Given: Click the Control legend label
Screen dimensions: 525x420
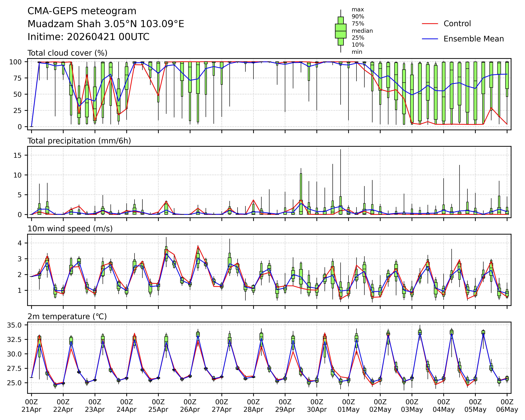Looking at the screenshot, I should pos(457,24).
